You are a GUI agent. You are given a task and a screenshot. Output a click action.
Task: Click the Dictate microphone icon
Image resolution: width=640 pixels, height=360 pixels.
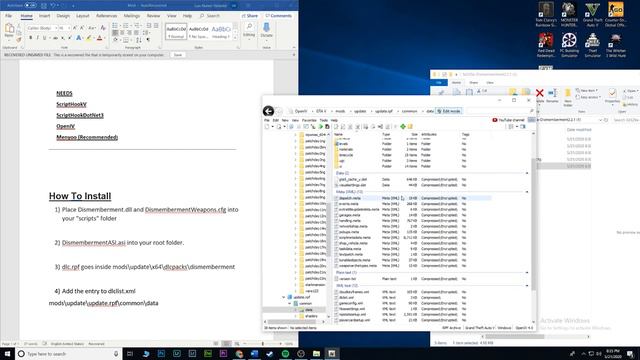tap(266, 28)
